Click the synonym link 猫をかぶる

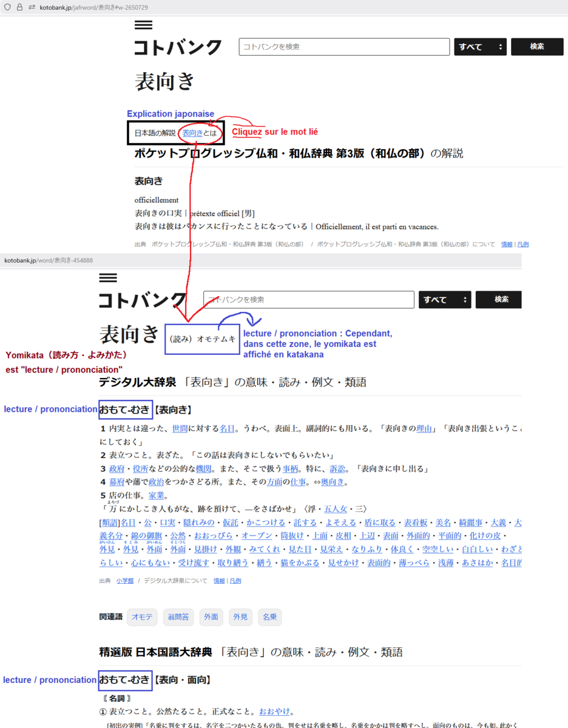pos(300,563)
